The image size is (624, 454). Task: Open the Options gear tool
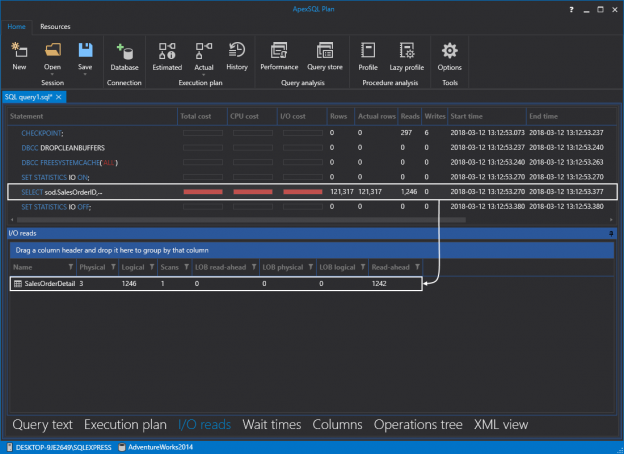[x=450, y=57]
